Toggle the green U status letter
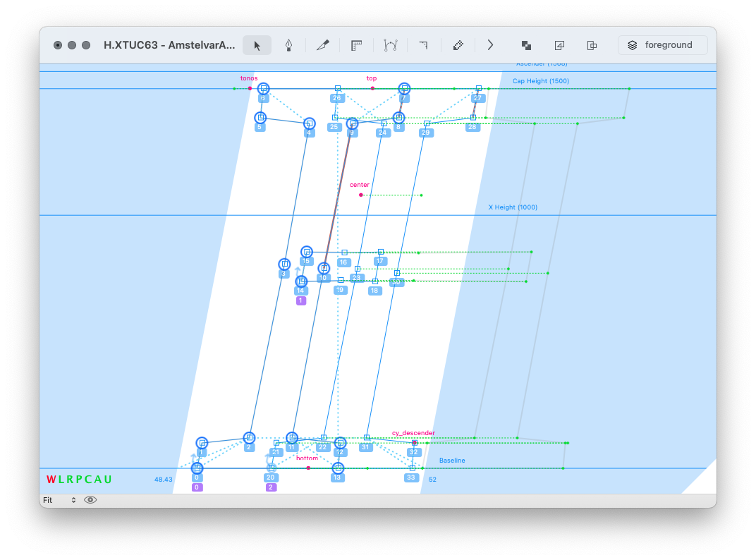Screen dimensions: 756x560 click(108, 480)
